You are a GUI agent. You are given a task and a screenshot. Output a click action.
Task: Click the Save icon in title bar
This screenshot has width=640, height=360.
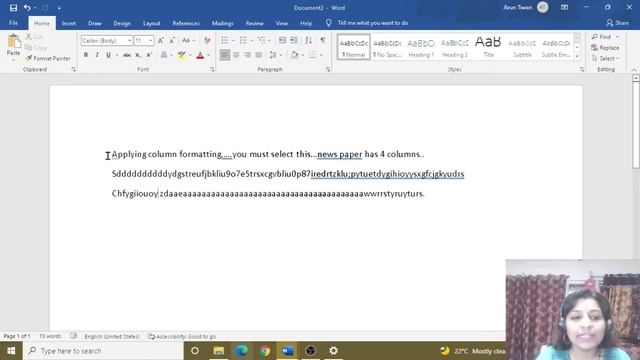coord(13,8)
